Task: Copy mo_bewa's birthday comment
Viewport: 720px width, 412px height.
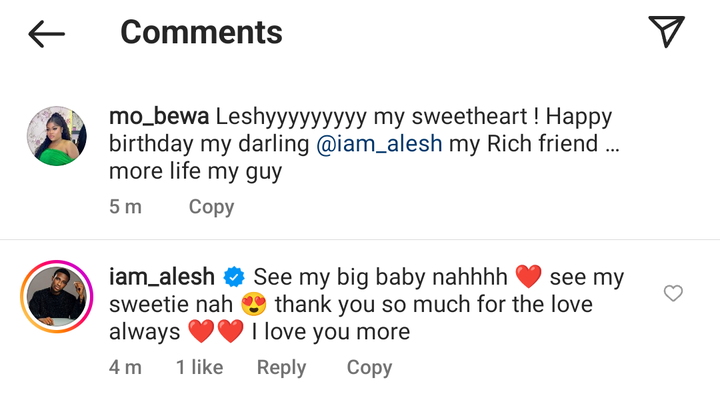Action: click(211, 207)
